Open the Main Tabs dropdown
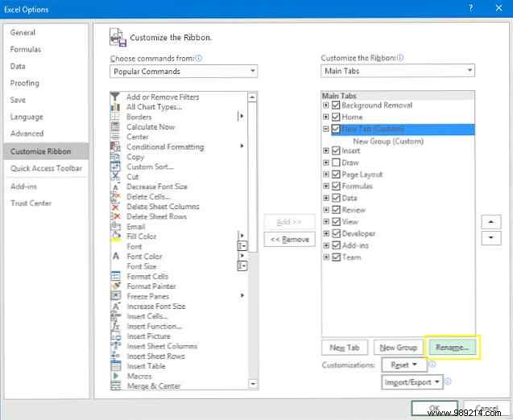The height and width of the screenshot is (420, 513). point(398,71)
